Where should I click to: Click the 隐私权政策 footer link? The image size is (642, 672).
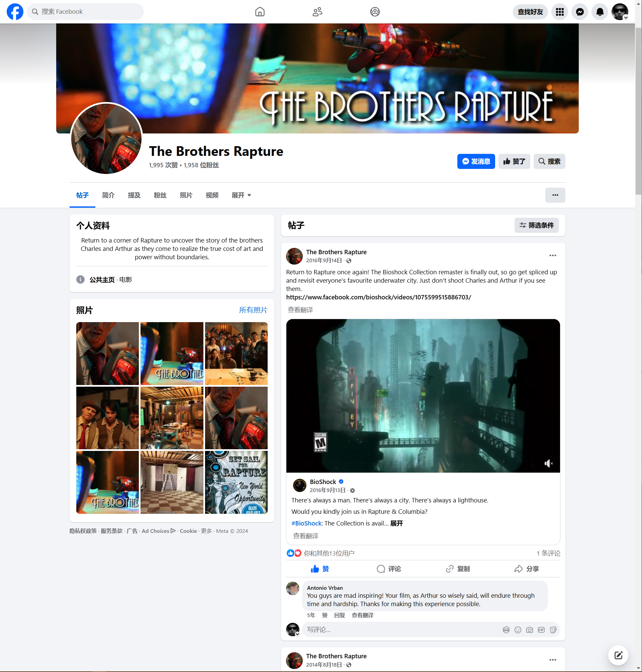coord(83,531)
